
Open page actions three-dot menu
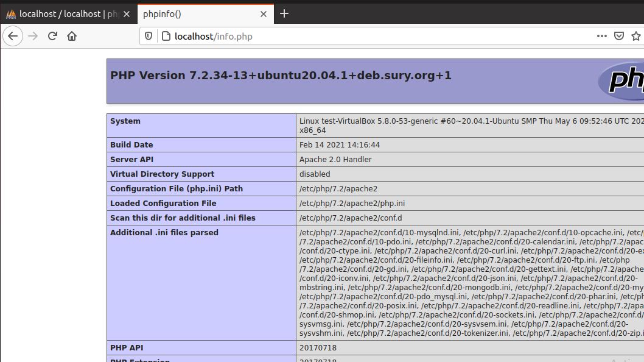(x=602, y=36)
